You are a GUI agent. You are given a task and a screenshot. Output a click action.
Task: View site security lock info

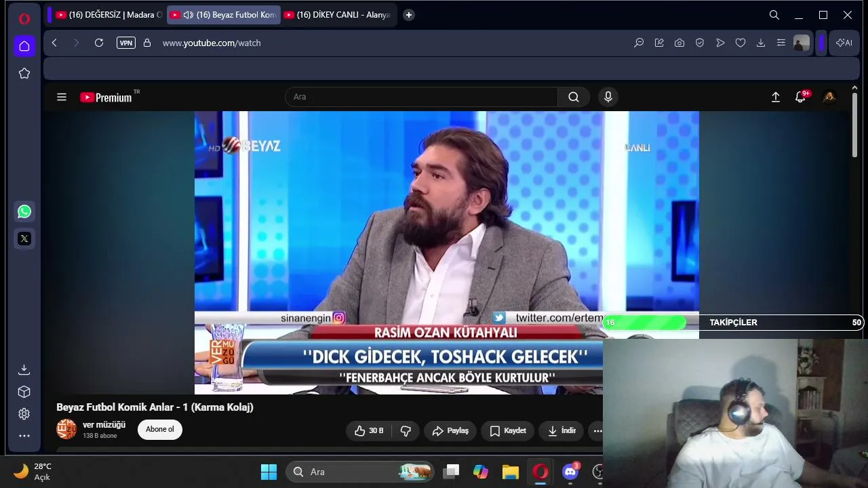click(147, 43)
